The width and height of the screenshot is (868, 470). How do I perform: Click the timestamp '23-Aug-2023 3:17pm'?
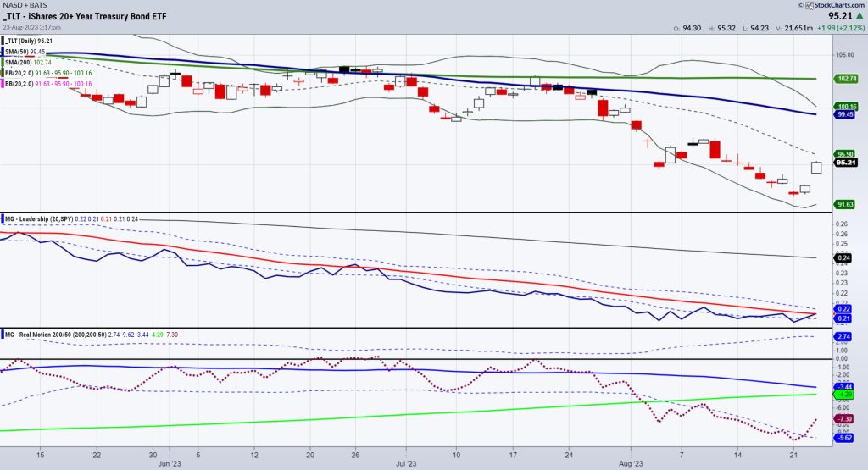click(x=32, y=27)
